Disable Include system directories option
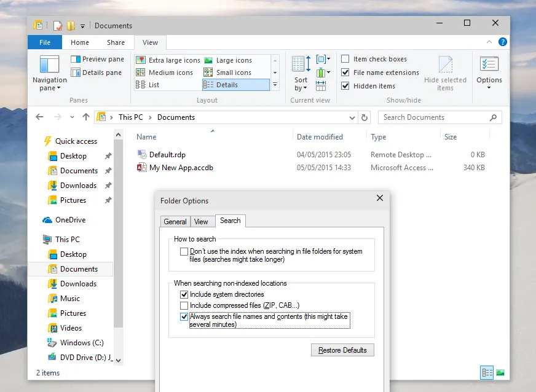536x392 pixels. coord(184,294)
